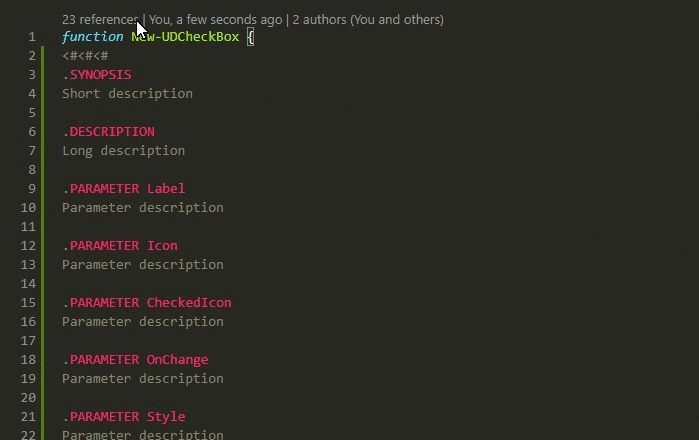Click '.PARAMETER CheckedIcon' on line 15

147,303
